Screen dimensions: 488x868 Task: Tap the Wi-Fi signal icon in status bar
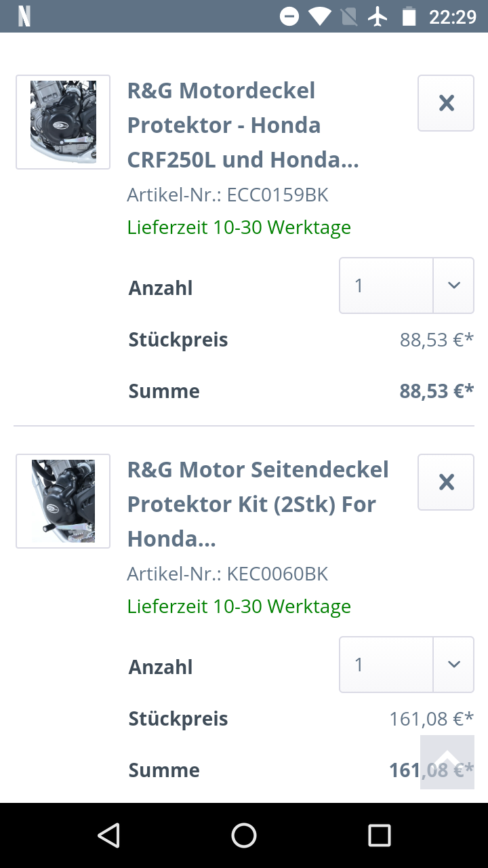click(x=319, y=16)
